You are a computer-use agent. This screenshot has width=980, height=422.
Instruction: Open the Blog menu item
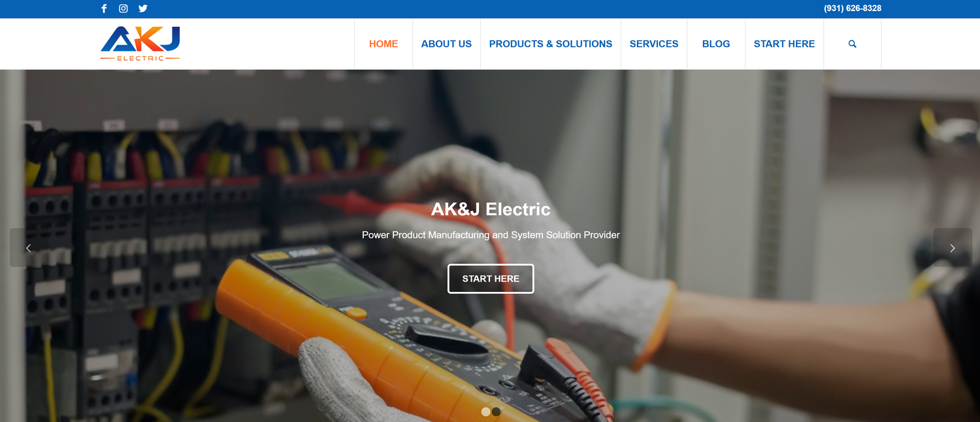pyautogui.click(x=716, y=44)
